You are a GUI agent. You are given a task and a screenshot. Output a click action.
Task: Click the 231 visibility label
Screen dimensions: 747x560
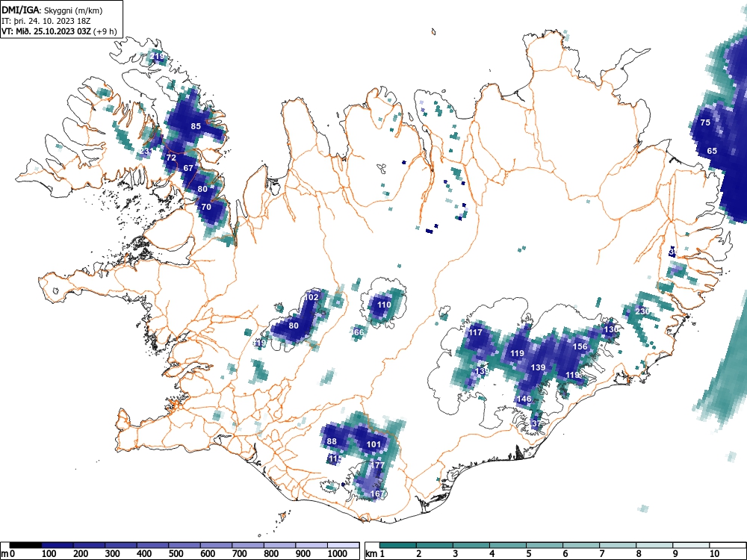coord(146,152)
